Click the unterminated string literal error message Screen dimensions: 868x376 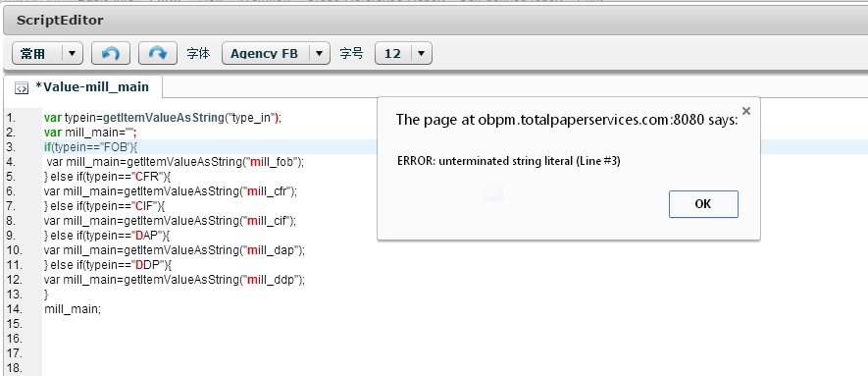coord(508,161)
